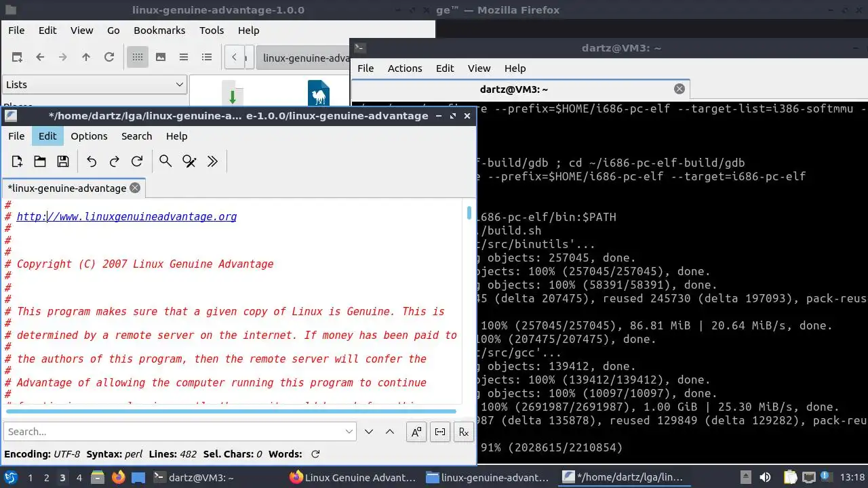The height and width of the screenshot is (488, 868).
Task: Refresh the word count in status bar
Action: pos(315,454)
